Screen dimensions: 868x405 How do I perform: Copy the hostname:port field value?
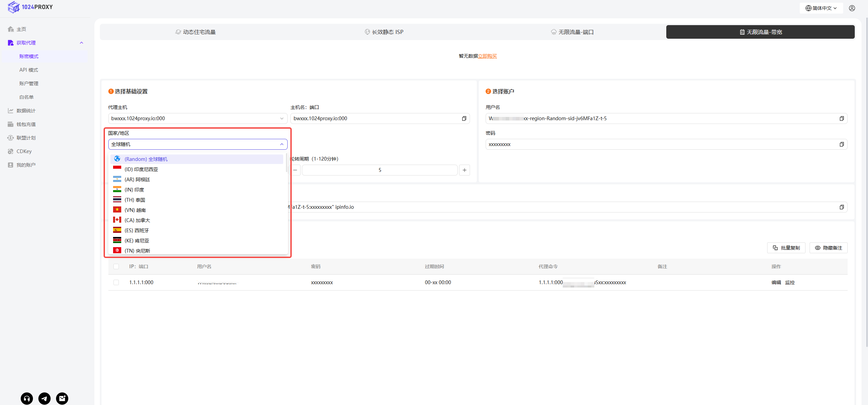(464, 118)
